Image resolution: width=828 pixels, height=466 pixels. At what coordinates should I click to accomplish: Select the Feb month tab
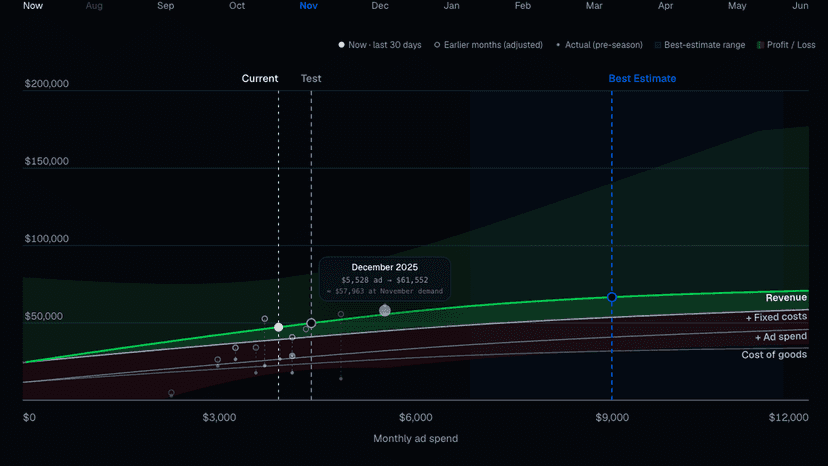pos(523,6)
